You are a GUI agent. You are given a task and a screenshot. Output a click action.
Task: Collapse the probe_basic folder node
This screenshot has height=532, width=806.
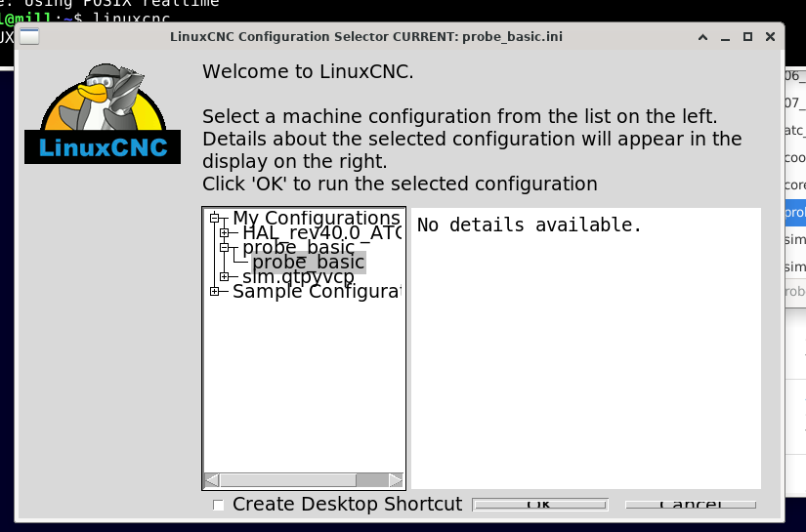[x=224, y=247]
